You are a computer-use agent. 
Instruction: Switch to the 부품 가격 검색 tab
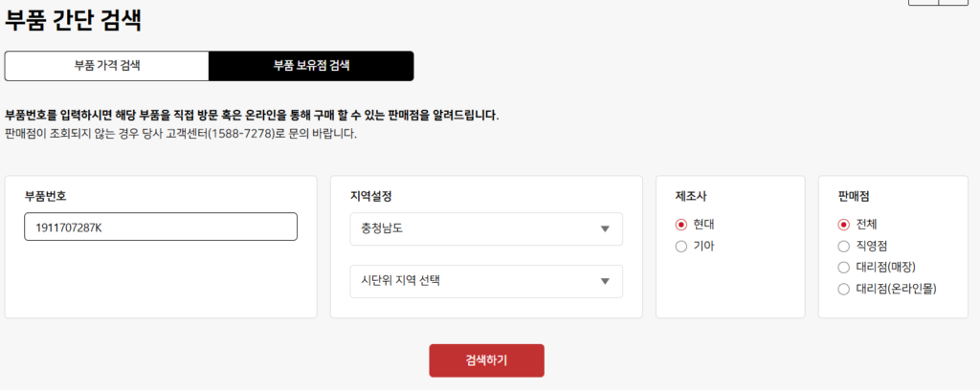coord(107,66)
